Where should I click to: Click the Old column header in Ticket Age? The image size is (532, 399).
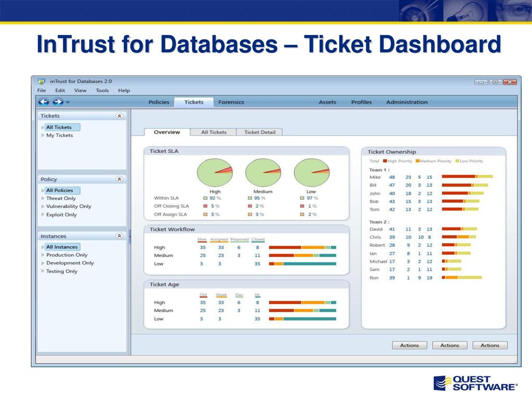click(203, 295)
